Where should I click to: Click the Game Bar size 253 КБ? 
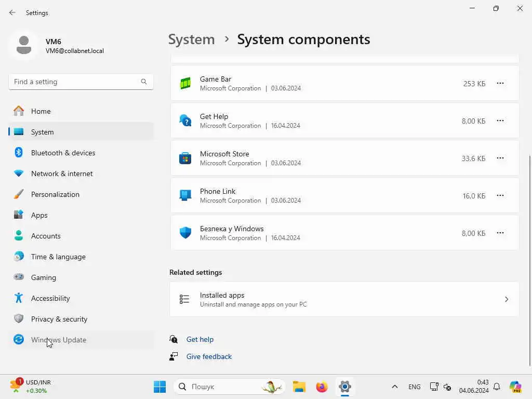tap(474, 84)
